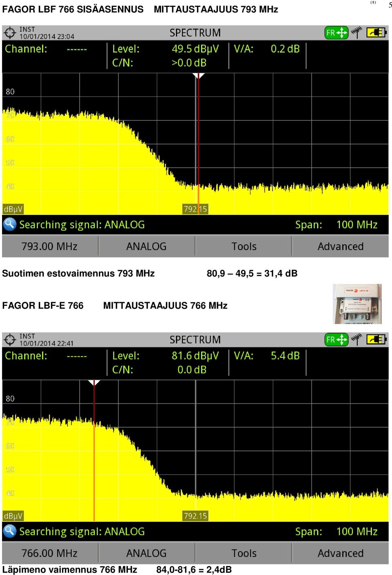
Task: Click the dBµV unit label in top screen
Action: click(x=13, y=209)
